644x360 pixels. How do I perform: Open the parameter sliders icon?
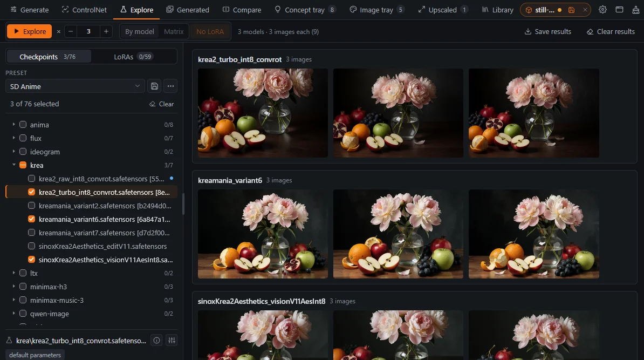pos(172,340)
